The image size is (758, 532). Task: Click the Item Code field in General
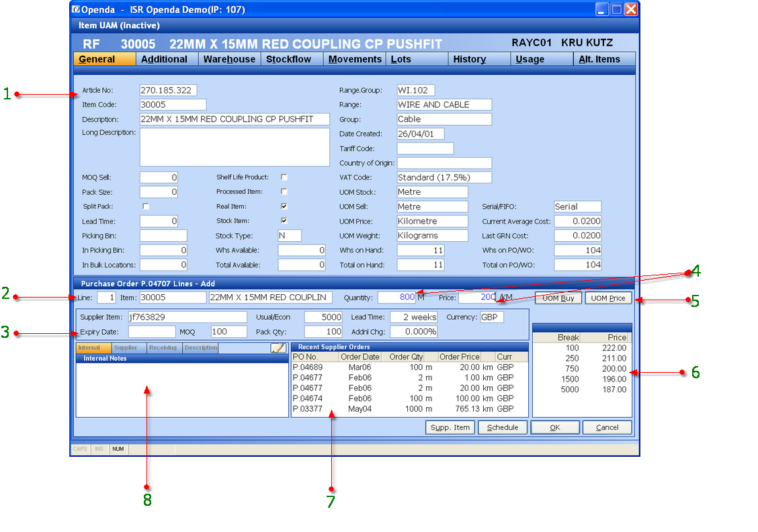[173, 105]
